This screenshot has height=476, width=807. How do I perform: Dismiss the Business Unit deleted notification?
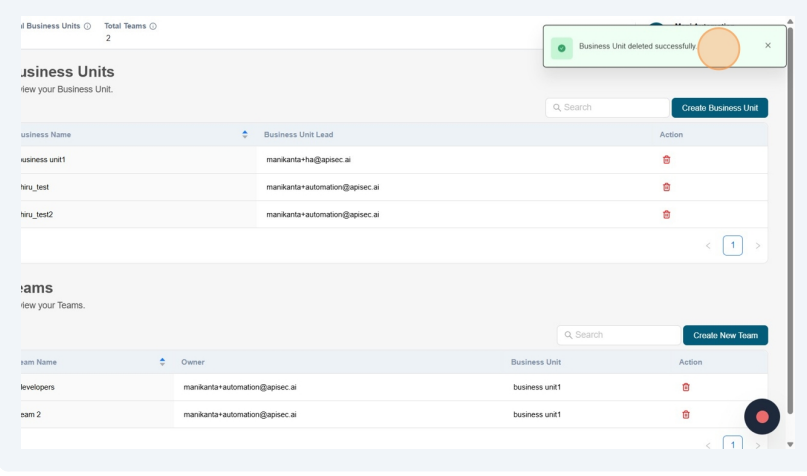[768, 46]
